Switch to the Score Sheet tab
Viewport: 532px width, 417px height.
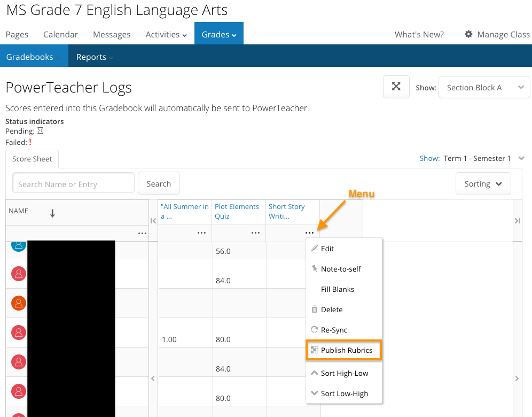coord(32,159)
